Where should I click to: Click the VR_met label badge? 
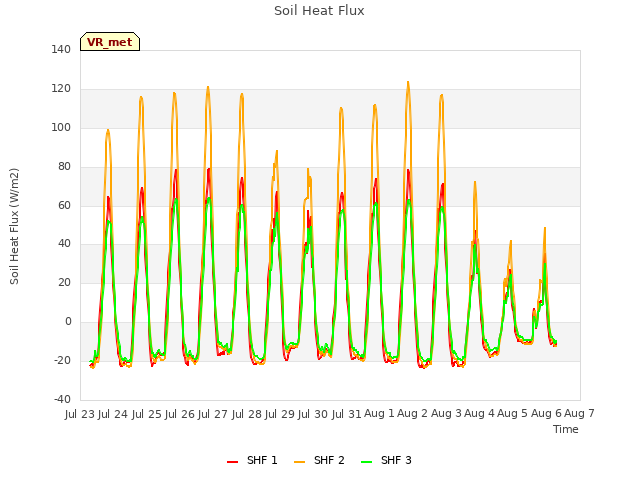(110, 42)
